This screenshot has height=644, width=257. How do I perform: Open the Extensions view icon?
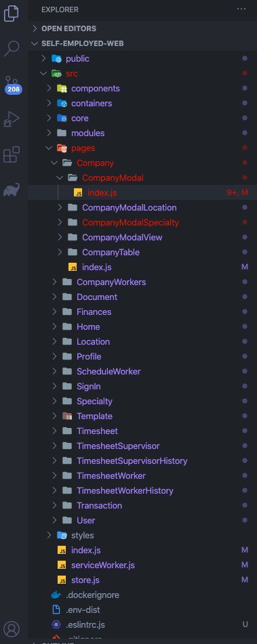click(x=11, y=155)
